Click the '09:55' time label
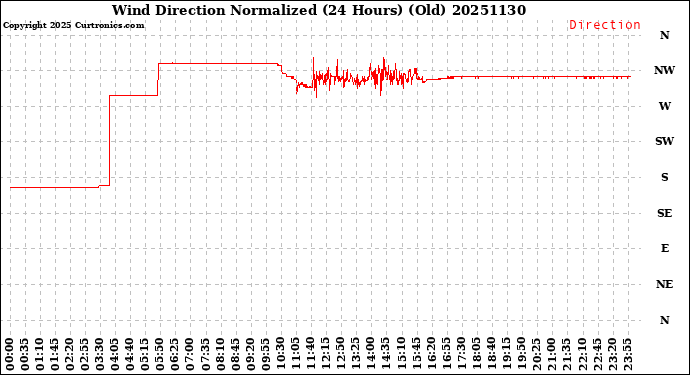This screenshot has width=690, height=375. (265, 354)
